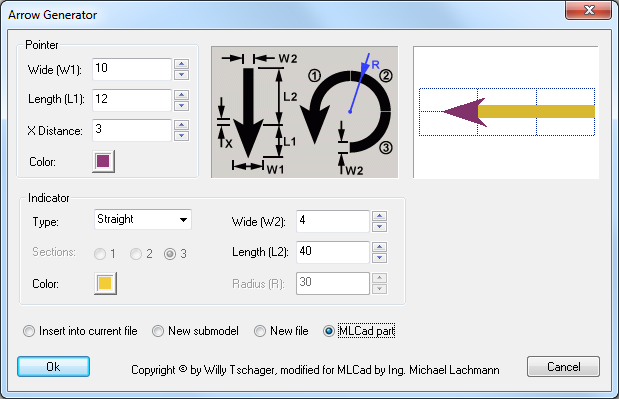
Task: Increase Length (L1) with up spinner arrow
Action: point(181,95)
